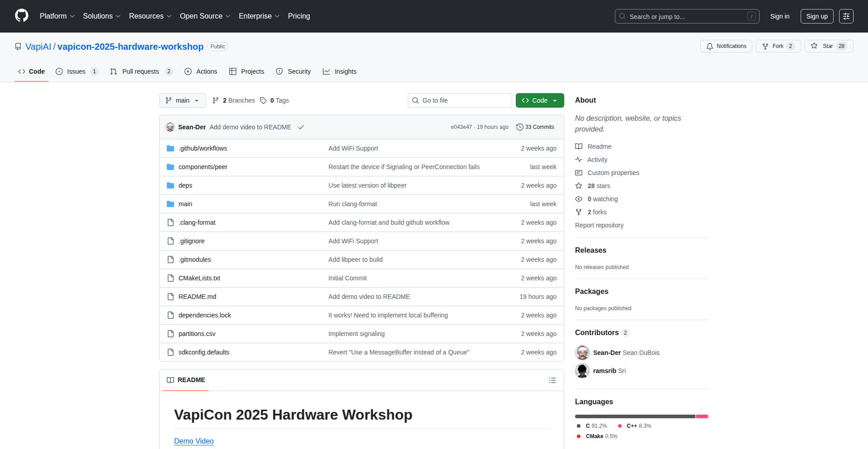Click the GitHub logo icon

pyautogui.click(x=22, y=16)
